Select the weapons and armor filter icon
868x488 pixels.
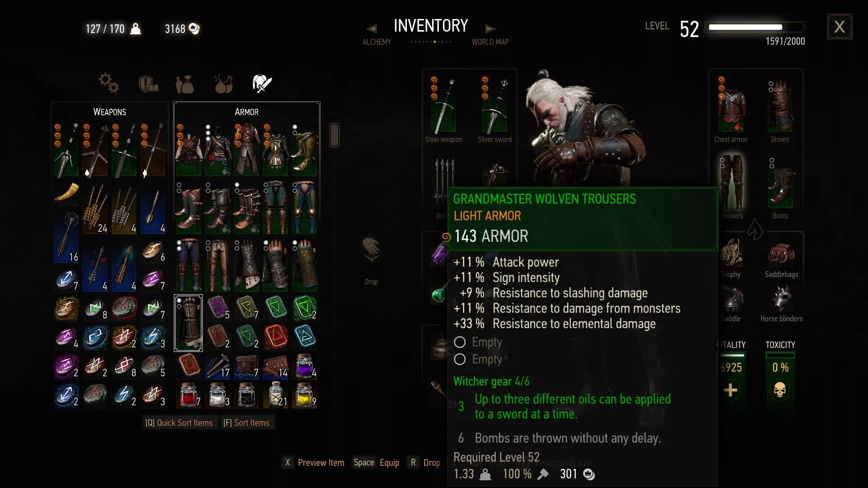click(x=262, y=84)
